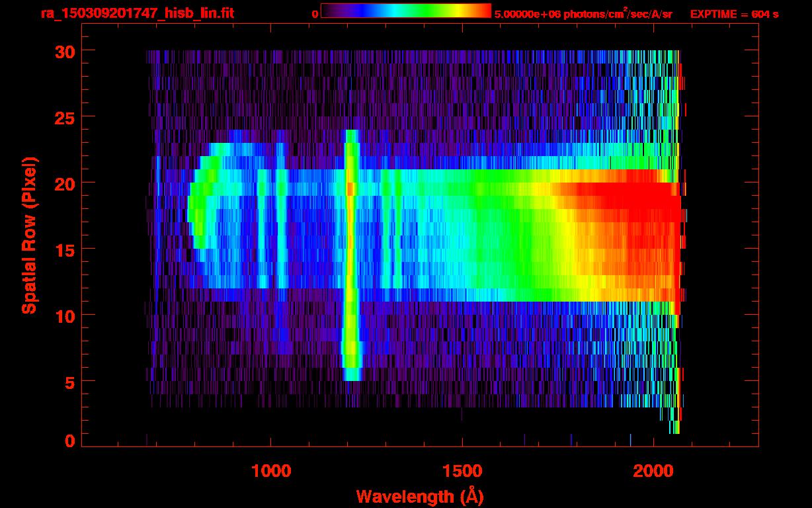Click the bright vertical emission line near 1216 Å
812x508 pixels.
coord(351,255)
